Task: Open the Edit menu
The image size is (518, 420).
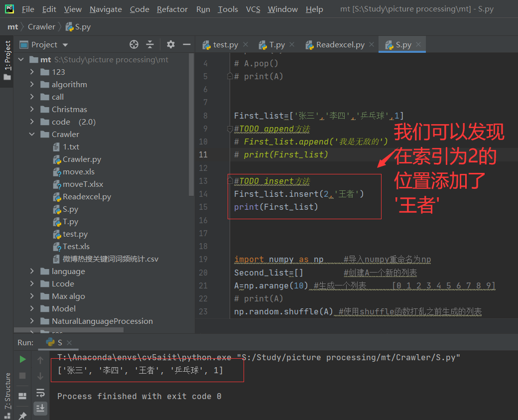Action: point(49,9)
